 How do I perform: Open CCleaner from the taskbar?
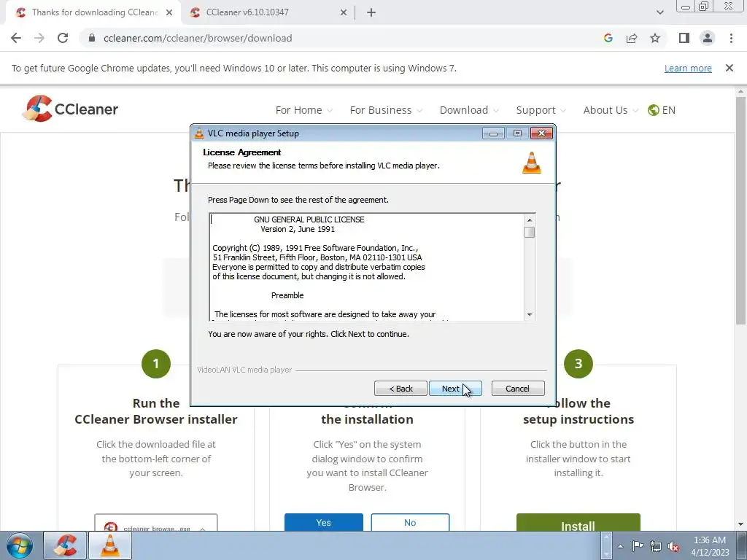(x=65, y=545)
